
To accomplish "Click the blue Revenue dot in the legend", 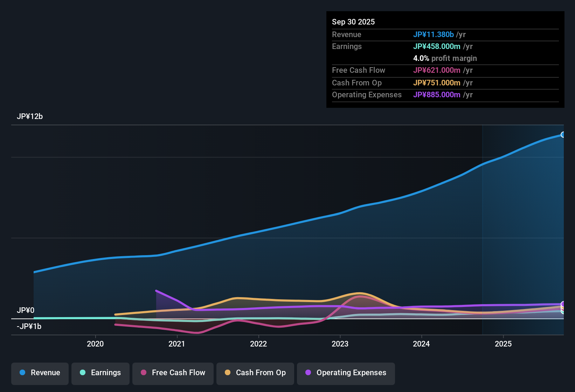I will (x=22, y=373).
